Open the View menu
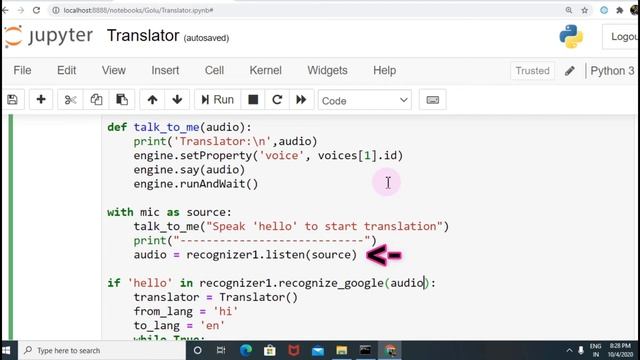The height and width of the screenshot is (360, 640). (113, 70)
